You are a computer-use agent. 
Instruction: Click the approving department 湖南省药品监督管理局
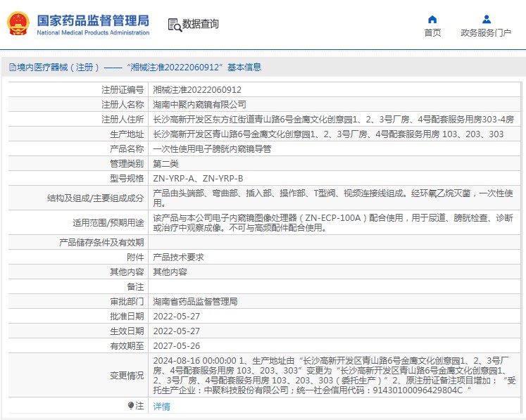(x=195, y=301)
